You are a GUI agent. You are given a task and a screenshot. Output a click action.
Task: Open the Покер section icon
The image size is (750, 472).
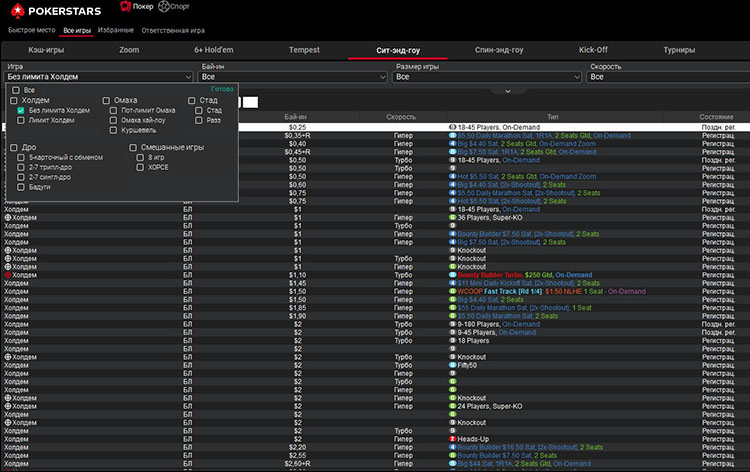tap(125, 6)
